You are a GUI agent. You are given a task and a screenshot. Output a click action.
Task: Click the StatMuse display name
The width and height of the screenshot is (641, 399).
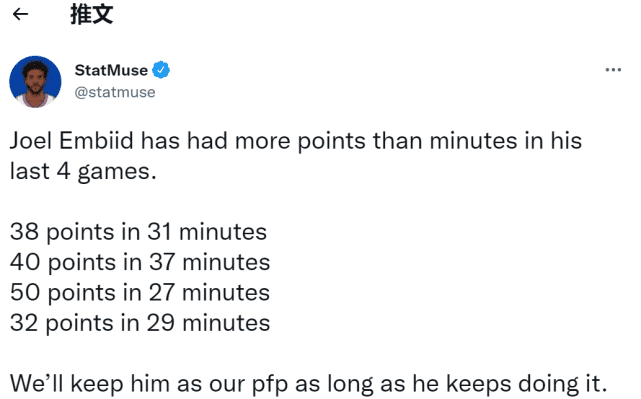coord(111,70)
